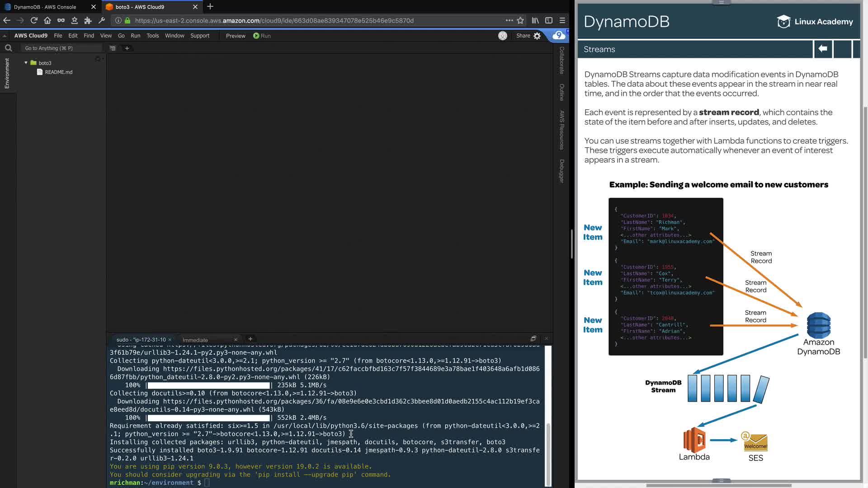Viewport: 868px width, 488px height.
Task: Click the Preview button
Action: 236,36
